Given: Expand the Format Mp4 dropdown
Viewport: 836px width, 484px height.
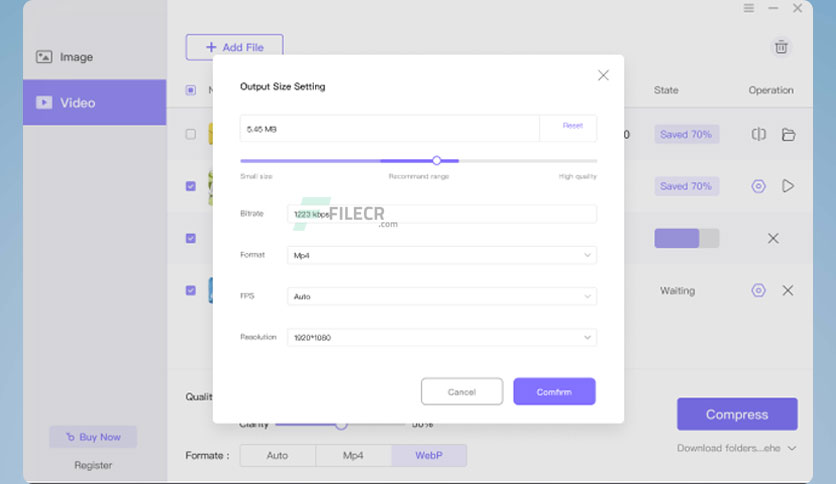Looking at the screenshot, I should [441, 255].
